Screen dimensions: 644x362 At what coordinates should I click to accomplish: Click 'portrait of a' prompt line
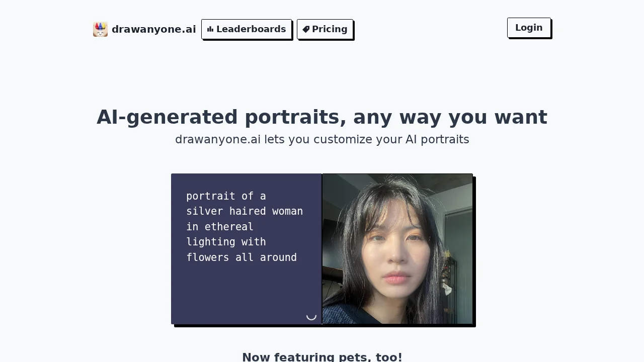(226, 196)
